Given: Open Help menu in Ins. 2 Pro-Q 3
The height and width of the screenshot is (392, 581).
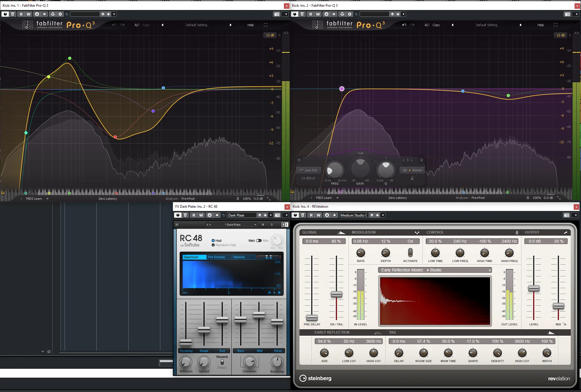Looking at the screenshot, I should 540,25.
